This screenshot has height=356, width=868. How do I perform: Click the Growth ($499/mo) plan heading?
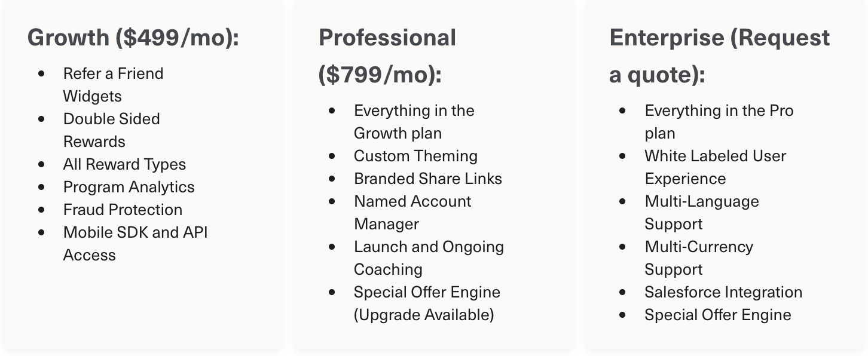pos(133,38)
